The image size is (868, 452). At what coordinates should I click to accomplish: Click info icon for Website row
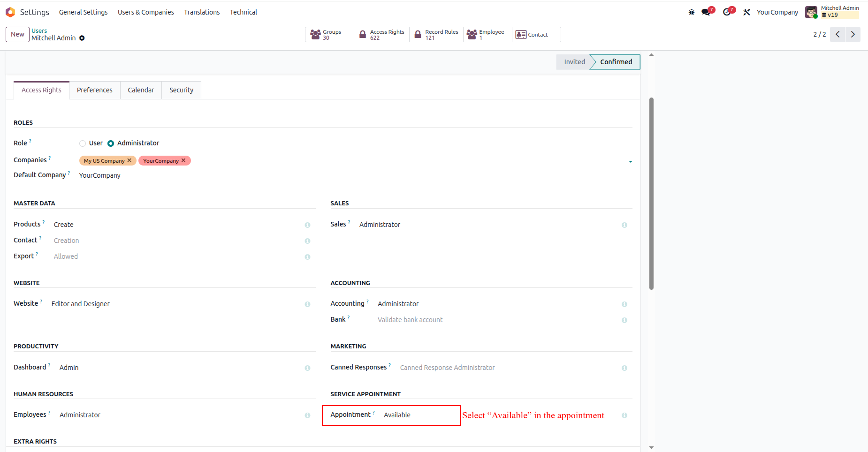click(307, 304)
